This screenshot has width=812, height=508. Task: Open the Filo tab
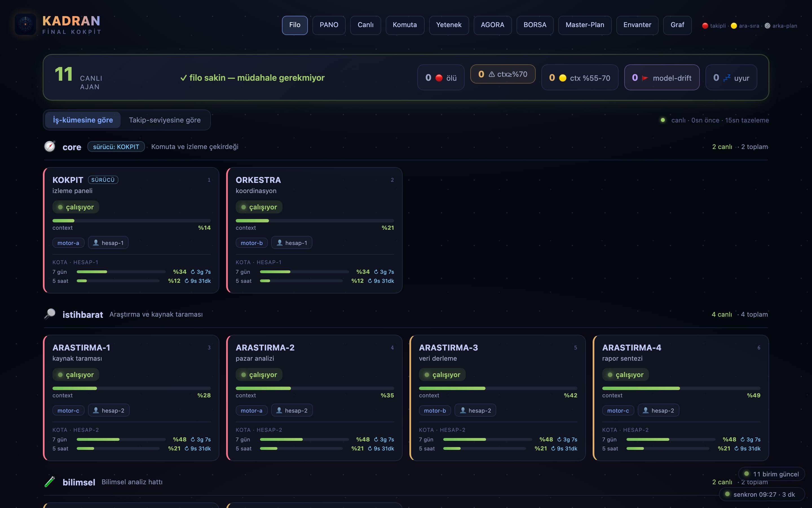[x=295, y=25]
